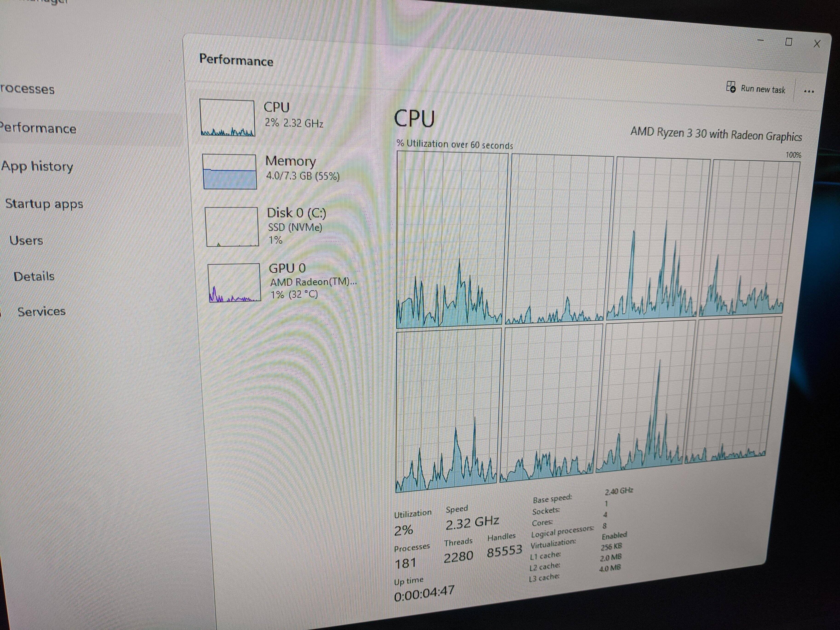Click the 'Logical processors:' label
The image size is (840, 630).
(x=562, y=531)
